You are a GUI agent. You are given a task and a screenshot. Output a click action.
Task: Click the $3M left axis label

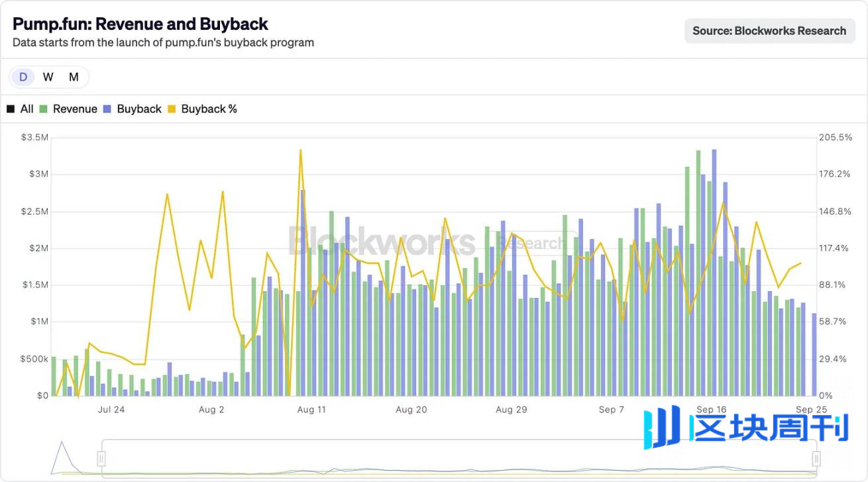coord(38,174)
